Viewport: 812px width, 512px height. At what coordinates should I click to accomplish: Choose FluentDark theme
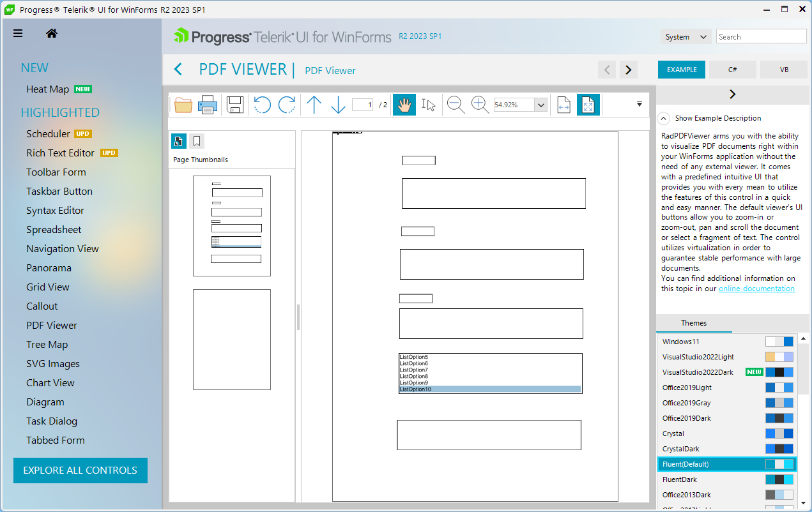728,479
